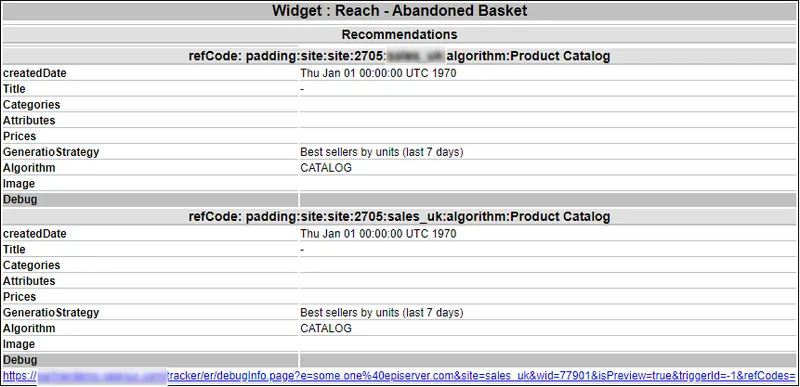This screenshot has width=800, height=387.
Task: Select the first Categories row label
Action: pos(32,105)
